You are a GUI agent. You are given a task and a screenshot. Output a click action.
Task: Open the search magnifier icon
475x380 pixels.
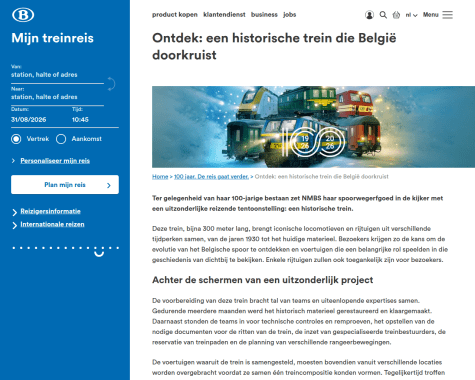[x=383, y=15]
